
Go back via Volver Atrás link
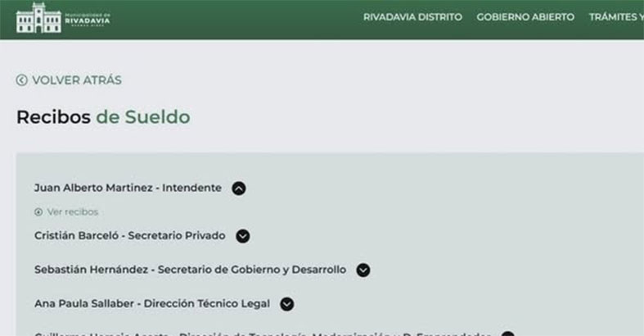(x=76, y=80)
